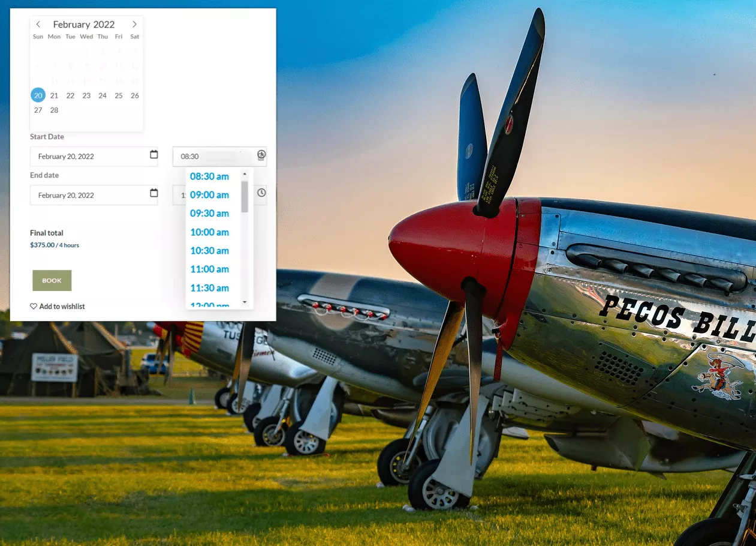
Task: Open the start date calendar picker icon
Action: click(154, 156)
